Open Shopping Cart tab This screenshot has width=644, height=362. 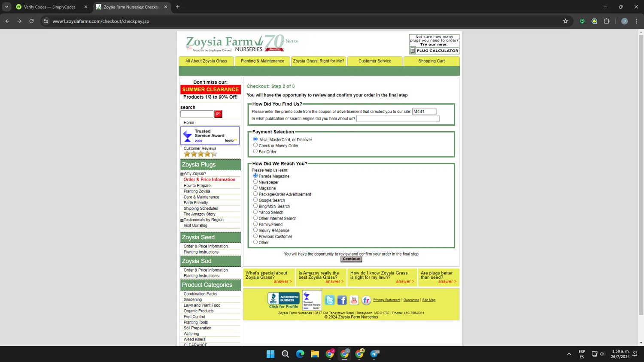pos(431,61)
